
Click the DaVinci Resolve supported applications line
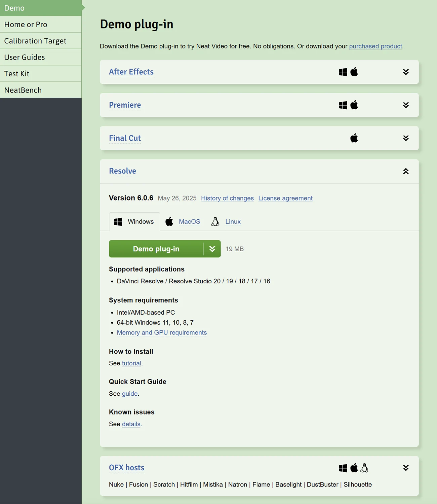pyautogui.click(x=194, y=281)
